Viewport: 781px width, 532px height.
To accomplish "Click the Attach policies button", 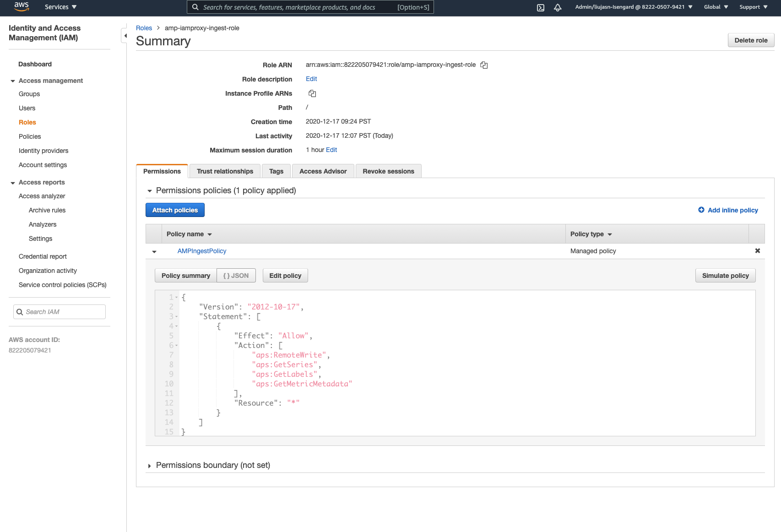I will pos(175,210).
